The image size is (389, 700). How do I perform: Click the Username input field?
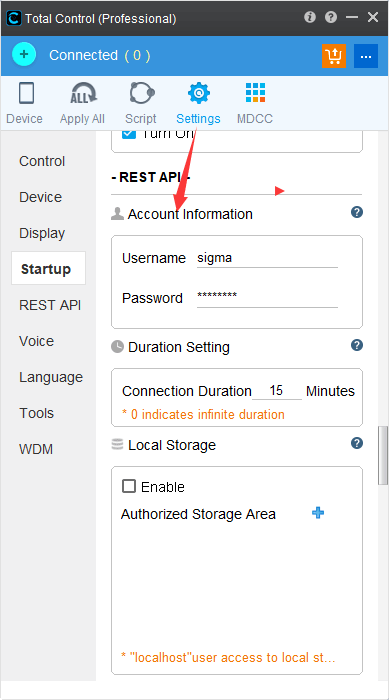[x=267, y=258]
